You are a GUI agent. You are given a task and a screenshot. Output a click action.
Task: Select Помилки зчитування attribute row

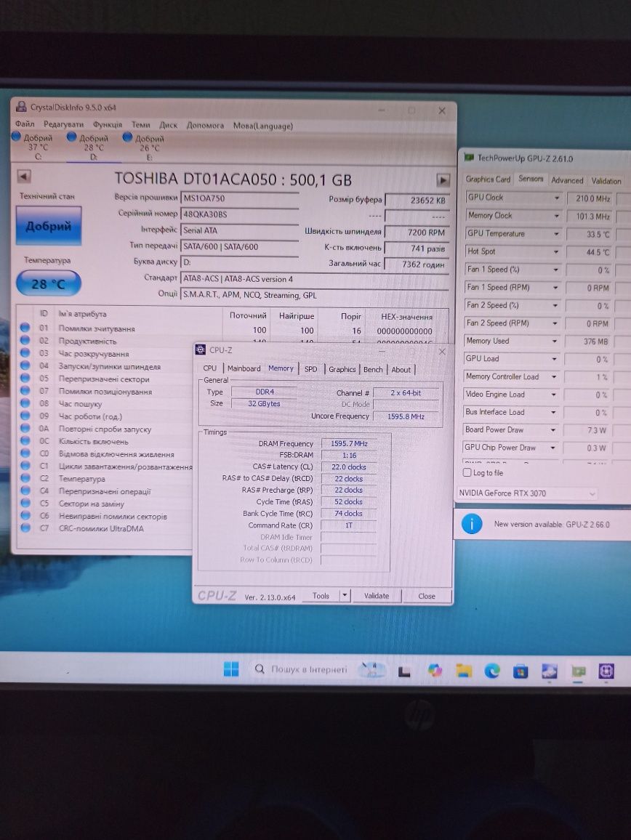234,328
